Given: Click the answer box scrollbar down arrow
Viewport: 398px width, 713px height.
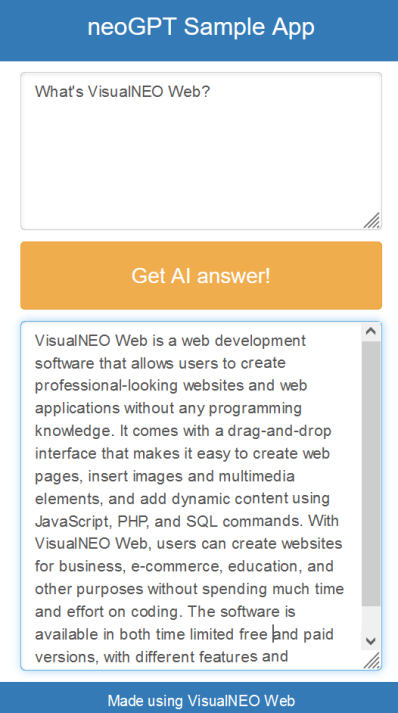Looking at the screenshot, I should click(371, 641).
